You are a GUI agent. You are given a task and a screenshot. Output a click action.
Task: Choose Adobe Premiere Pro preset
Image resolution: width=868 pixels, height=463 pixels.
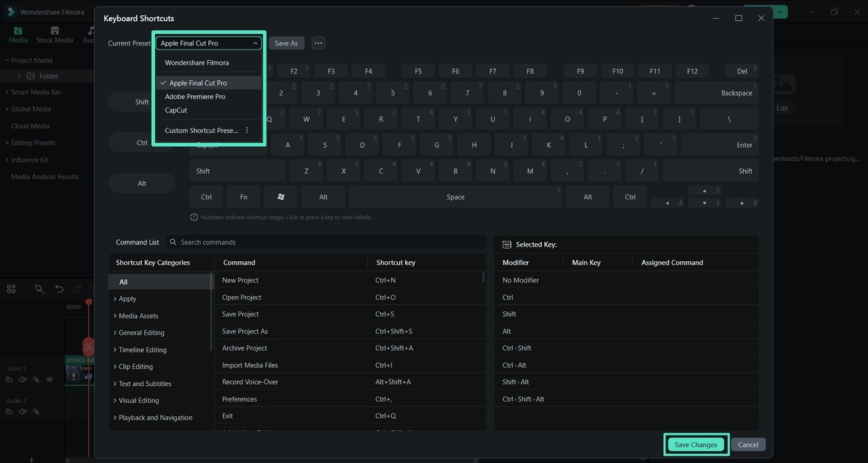[x=208, y=96]
